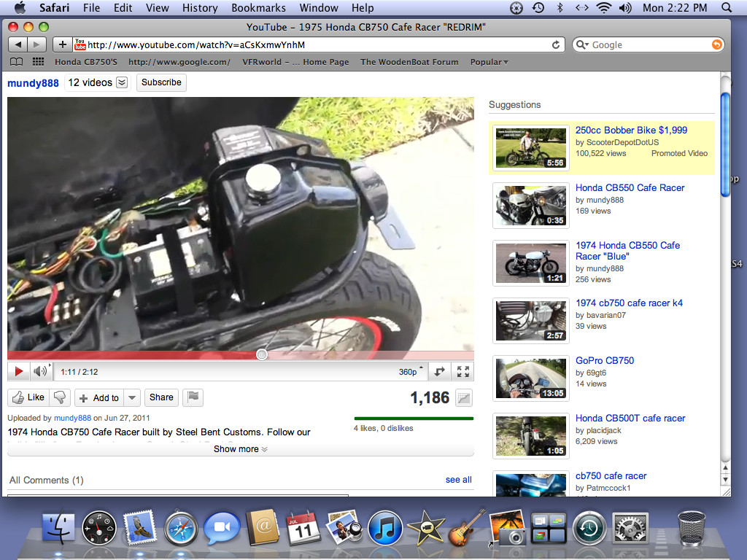Open the History menu

(200, 8)
